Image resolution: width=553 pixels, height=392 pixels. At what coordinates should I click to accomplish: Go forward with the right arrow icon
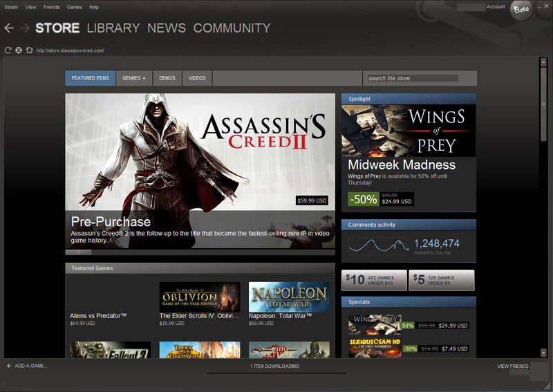pos(25,28)
